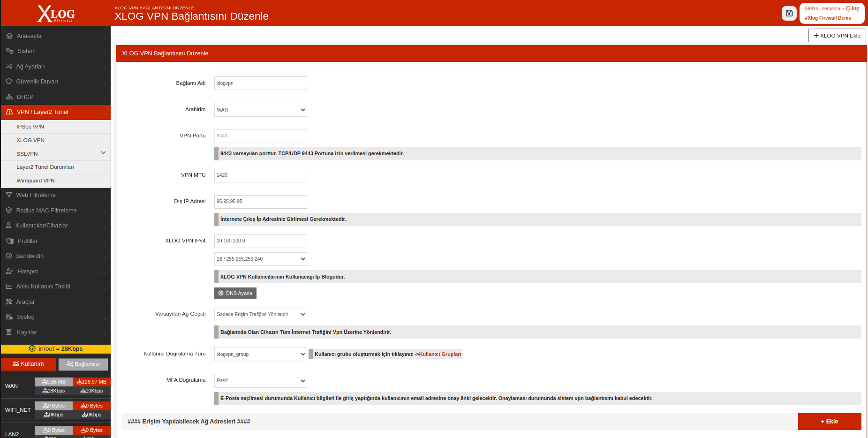Click the WAN upload 9.36 MB icon

point(44,382)
